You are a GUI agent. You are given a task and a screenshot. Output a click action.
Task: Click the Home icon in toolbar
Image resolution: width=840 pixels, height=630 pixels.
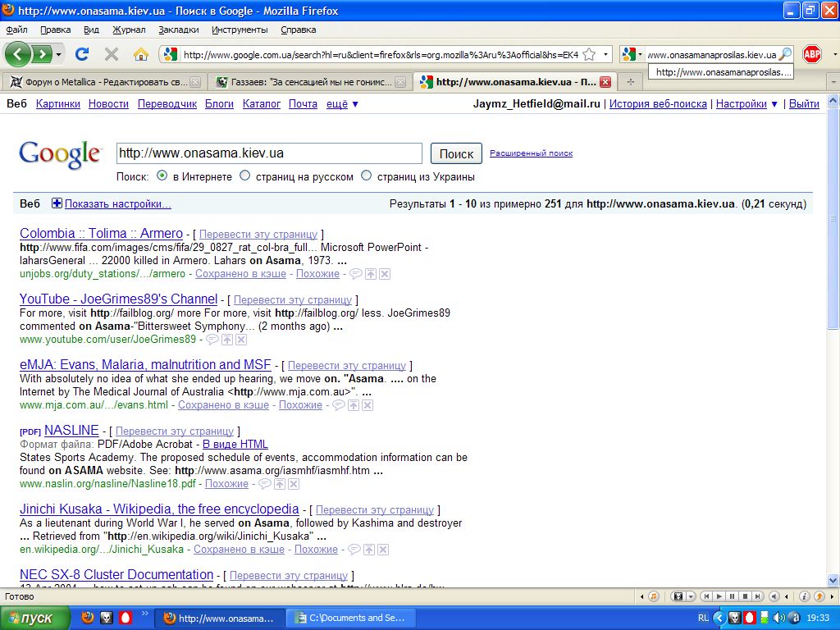coord(141,55)
